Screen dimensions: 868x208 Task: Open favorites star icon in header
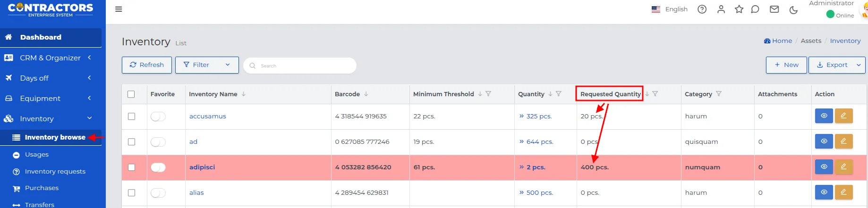click(739, 9)
